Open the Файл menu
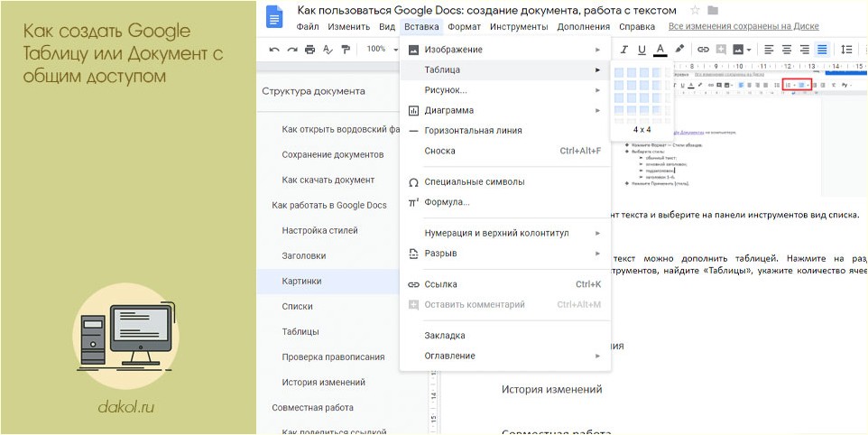Screen dimensions: 868x435 pyautogui.click(x=308, y=26)
